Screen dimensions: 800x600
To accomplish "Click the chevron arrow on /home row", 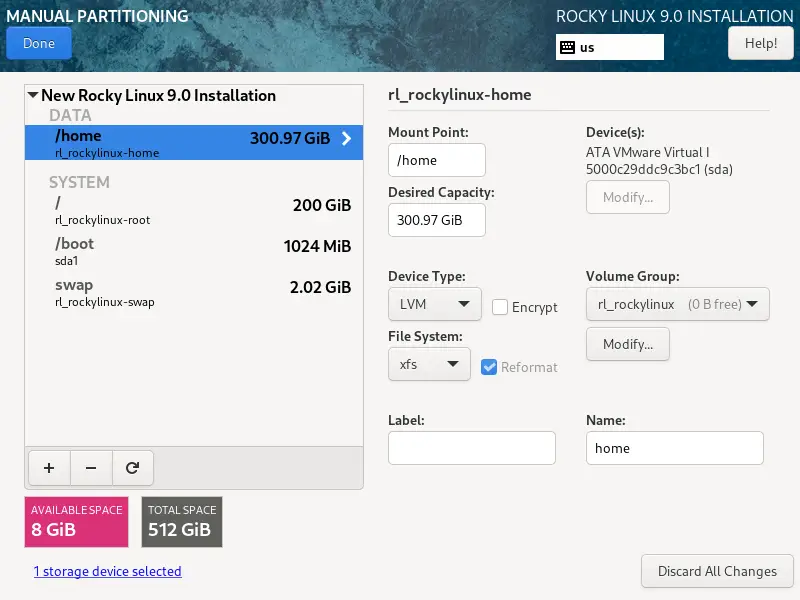I will [x=346, y=138].
